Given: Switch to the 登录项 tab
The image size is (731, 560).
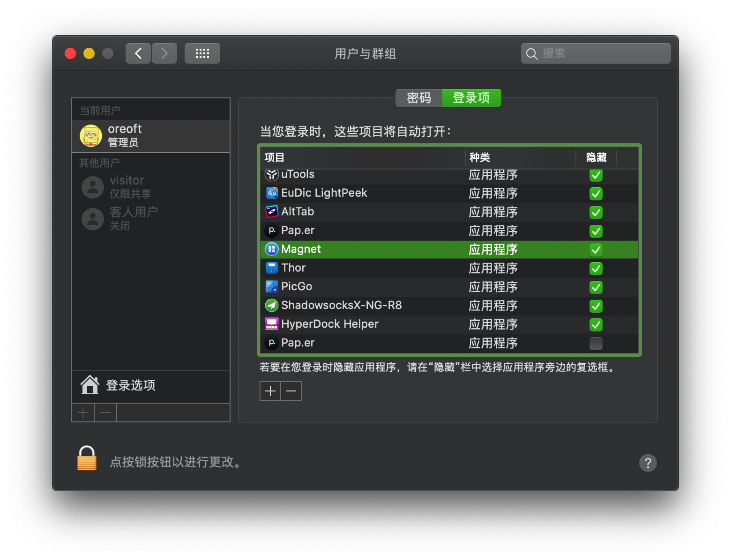Looking at the screenshot, I should [471, 98].
